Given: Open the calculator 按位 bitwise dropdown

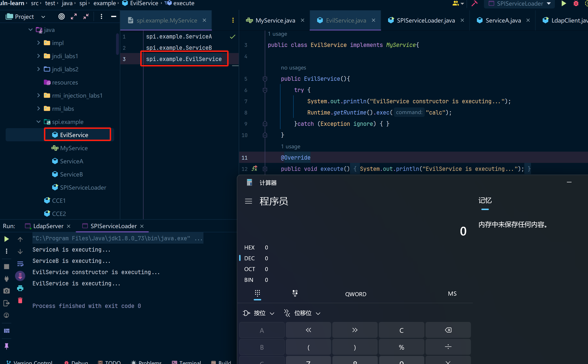Looking at the screenshot, I should [x=259, y=313].
